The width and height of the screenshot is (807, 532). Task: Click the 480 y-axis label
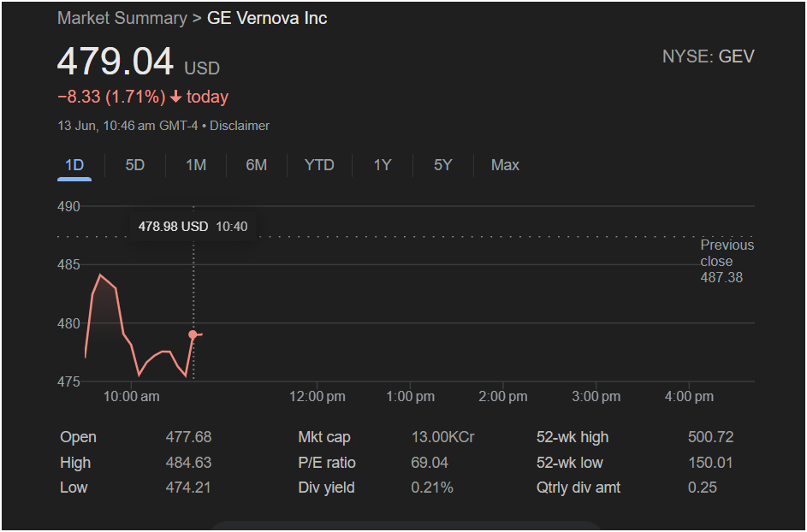pos(68,323)
